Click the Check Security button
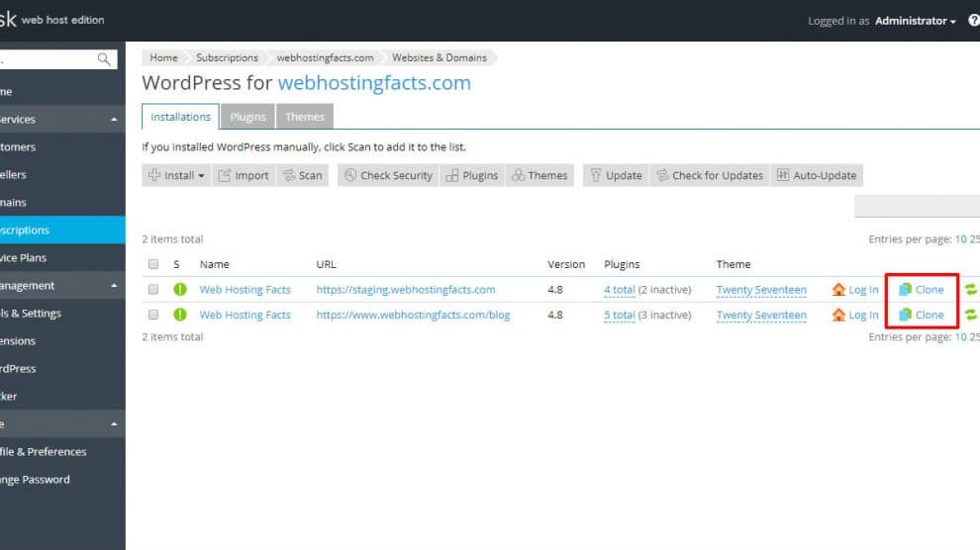Viewport: 980px width, 550px height. [x=388, y=175]
